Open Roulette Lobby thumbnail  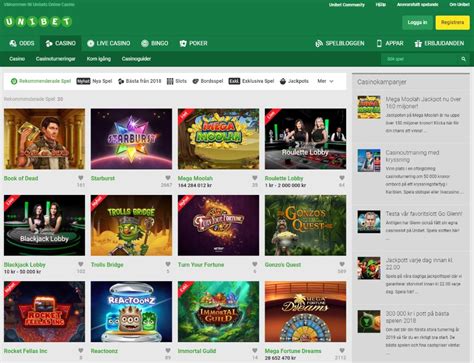pos(305,139)
